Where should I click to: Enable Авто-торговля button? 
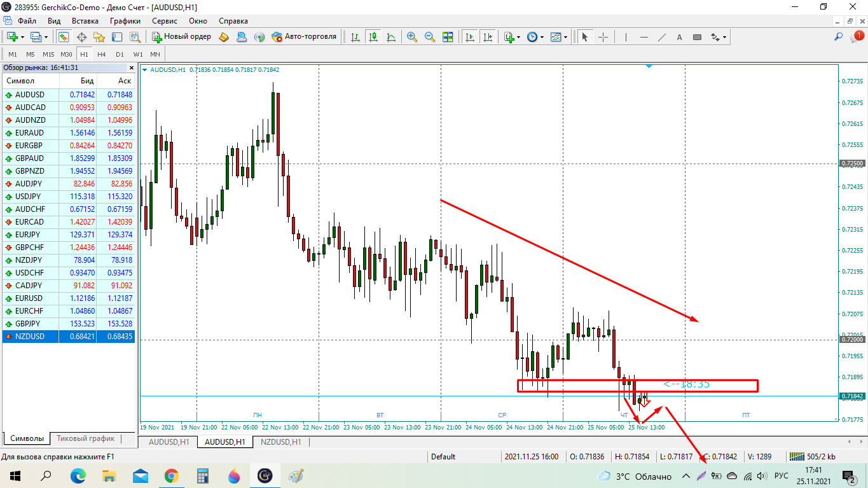(304, 37)
